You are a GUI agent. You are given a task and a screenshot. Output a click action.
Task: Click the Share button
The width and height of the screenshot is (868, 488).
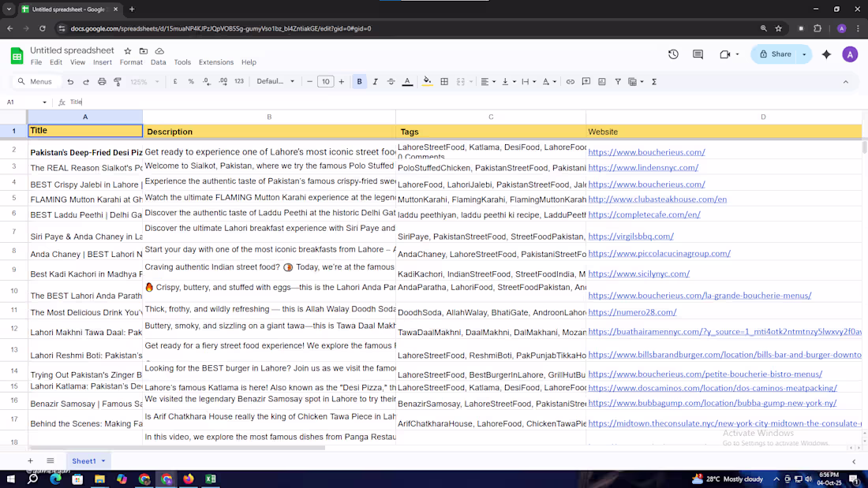[x=775, y=54]
